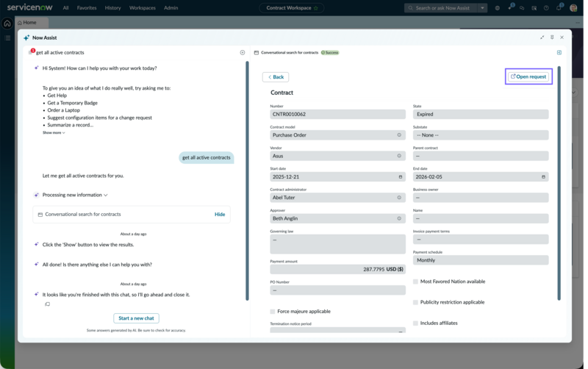Open the Favorites menu
This screenshot has width=588, height=369.
87,8
